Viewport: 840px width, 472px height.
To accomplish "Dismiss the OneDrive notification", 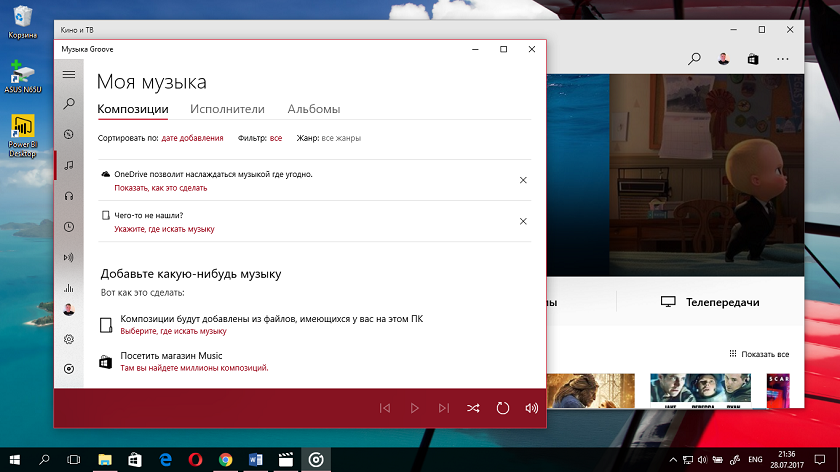I will (x=523, y=180).
